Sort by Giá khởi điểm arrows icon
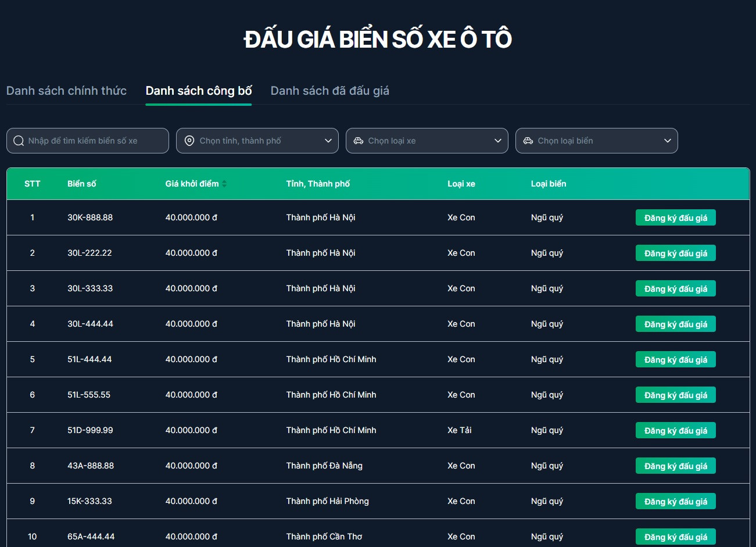Viewport: 756px width, 547px height. pos(224,184)
